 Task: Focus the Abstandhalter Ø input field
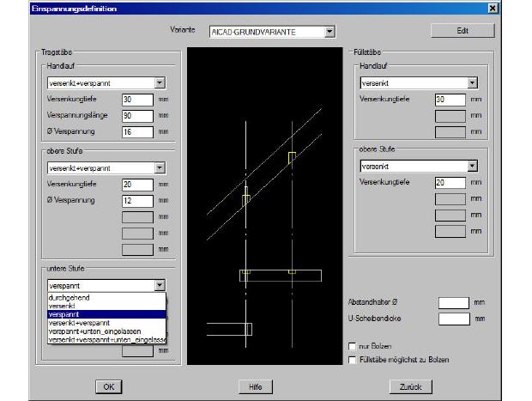[x=453, y=302]
